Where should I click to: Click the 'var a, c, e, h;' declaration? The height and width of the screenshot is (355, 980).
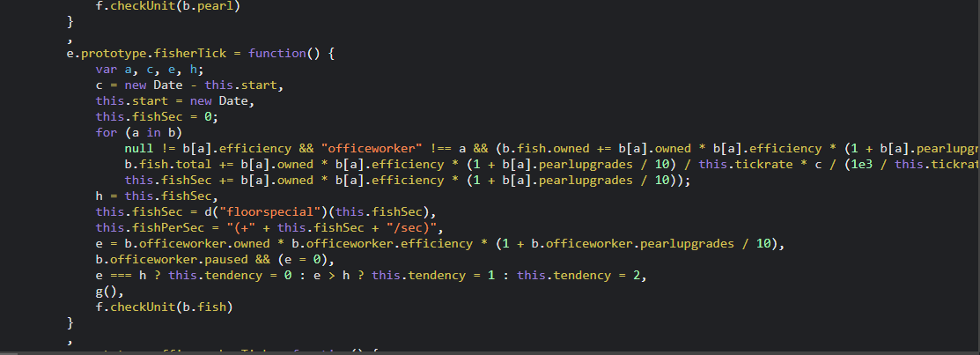coord(150,70)
